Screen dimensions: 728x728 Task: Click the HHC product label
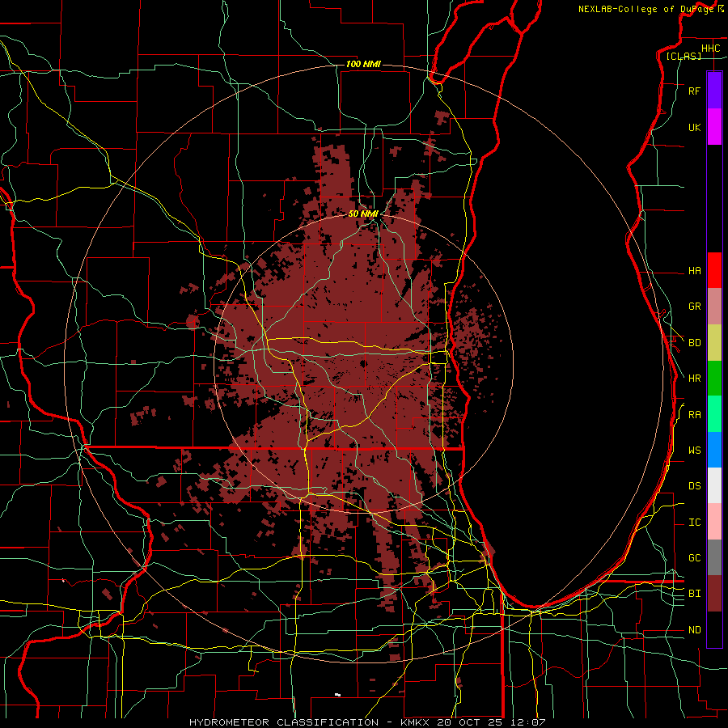[710, 49]
